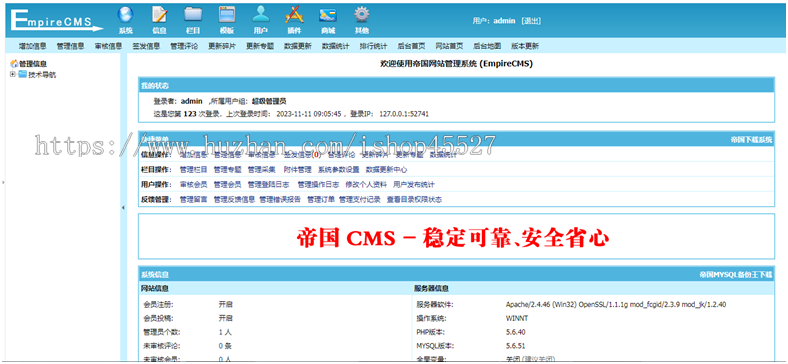Image resolution: width=788 pixels, height=364 pixels.
Task: Open 系统参数设置 link
Action: [x=339, y=170]
